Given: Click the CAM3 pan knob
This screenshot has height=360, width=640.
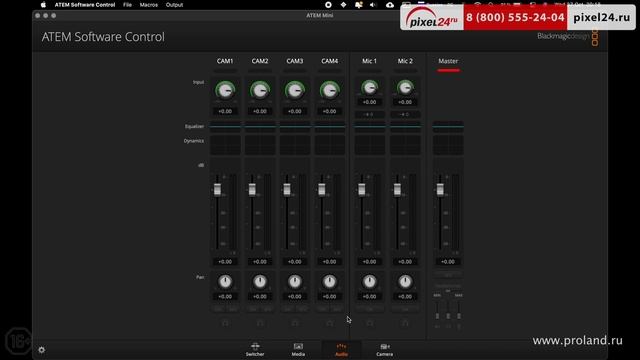Looking at the screenshot, I should (295, 282).
